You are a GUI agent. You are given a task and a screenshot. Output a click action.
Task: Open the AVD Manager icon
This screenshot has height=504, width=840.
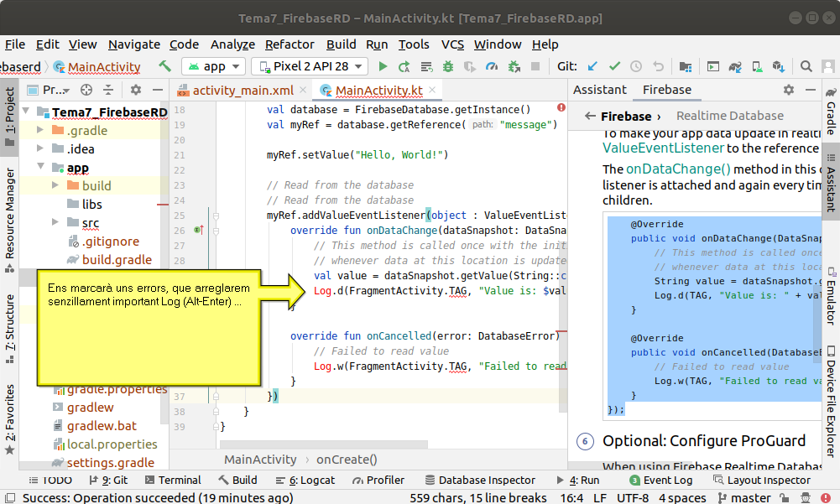[757, 66]
